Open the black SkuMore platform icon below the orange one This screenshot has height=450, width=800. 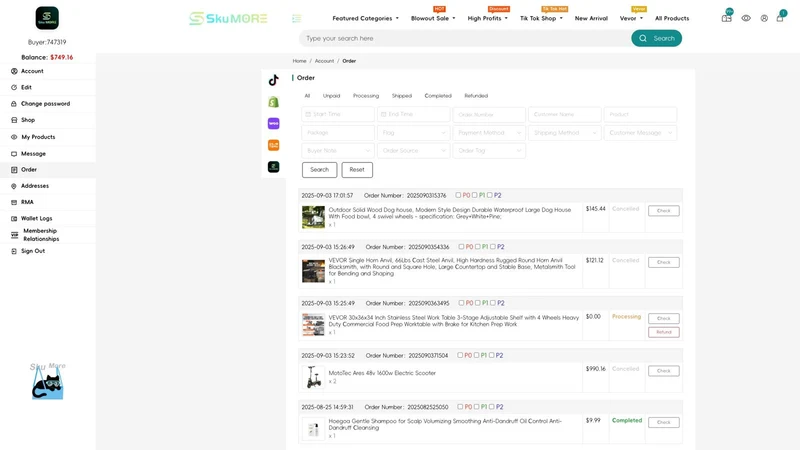[273, 167]
